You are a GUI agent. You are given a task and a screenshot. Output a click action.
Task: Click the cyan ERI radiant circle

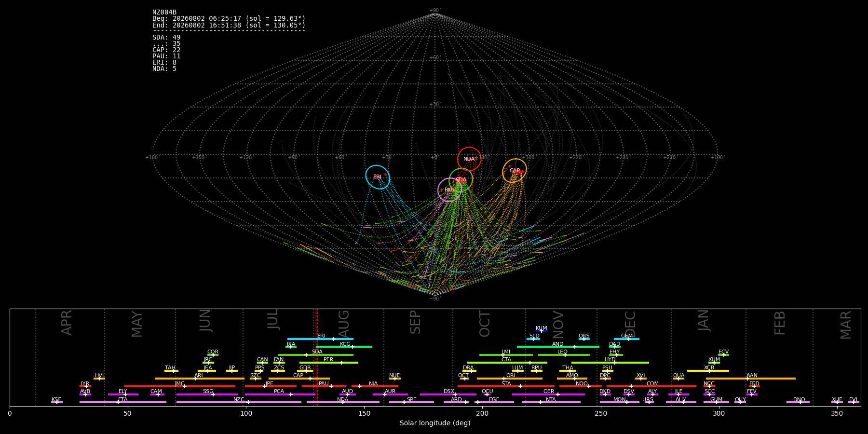(378, 177)
